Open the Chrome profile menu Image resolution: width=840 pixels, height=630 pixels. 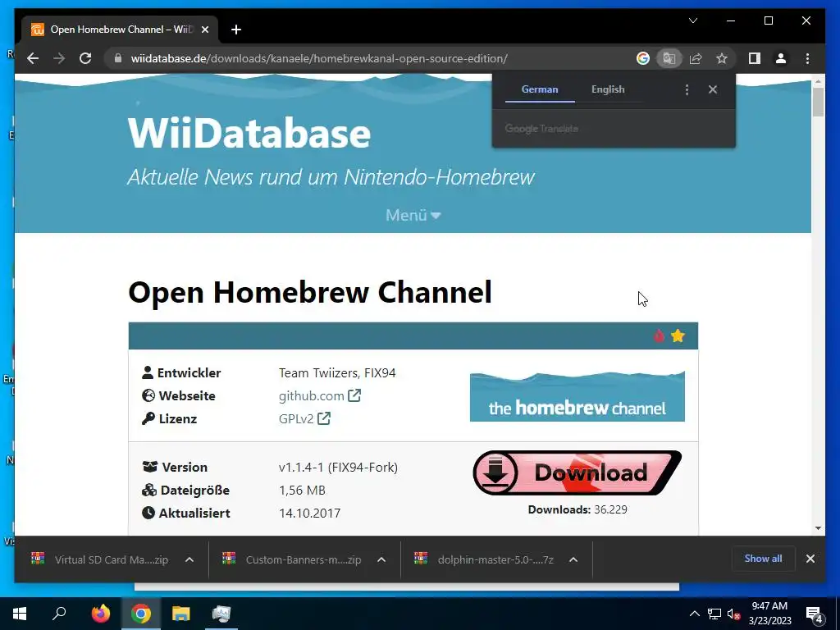tap(781, 58)
